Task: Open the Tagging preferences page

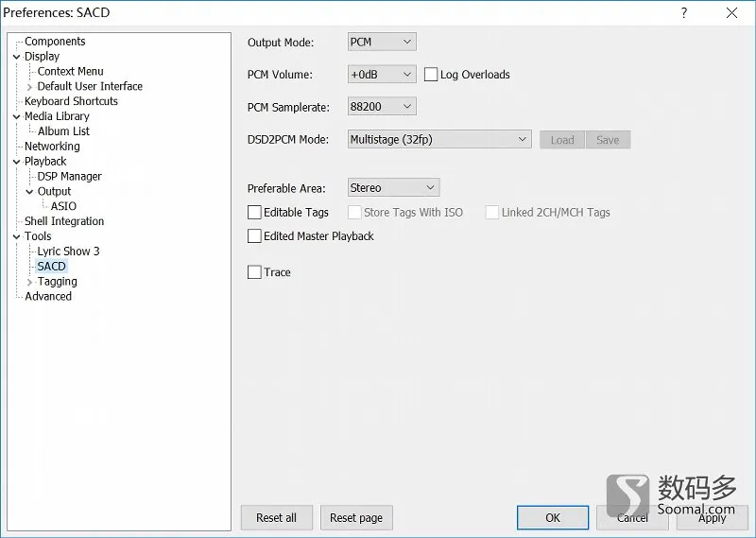Action: click(57, 282)
